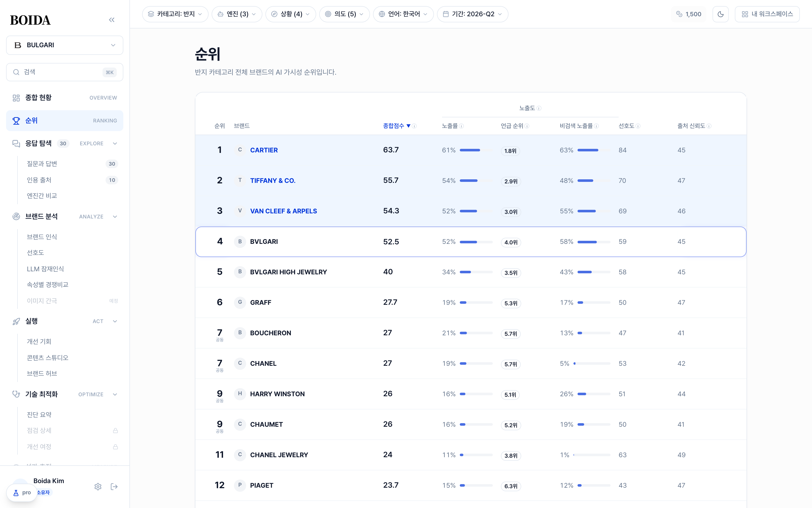
Task: Click info icon next to 비검색 노출률 header
Action: coord(596,126)
